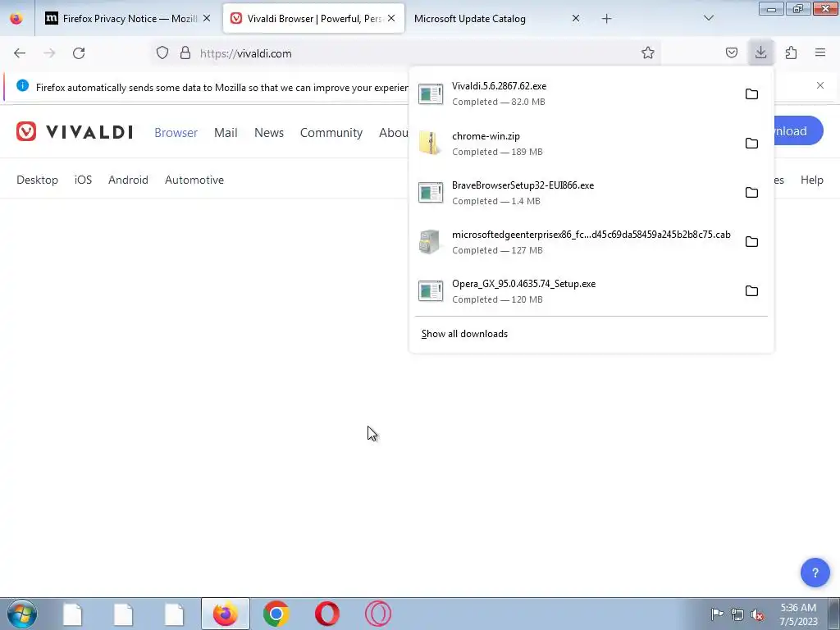Click the address bar URL field
The image size is (840, 630).
407,53
